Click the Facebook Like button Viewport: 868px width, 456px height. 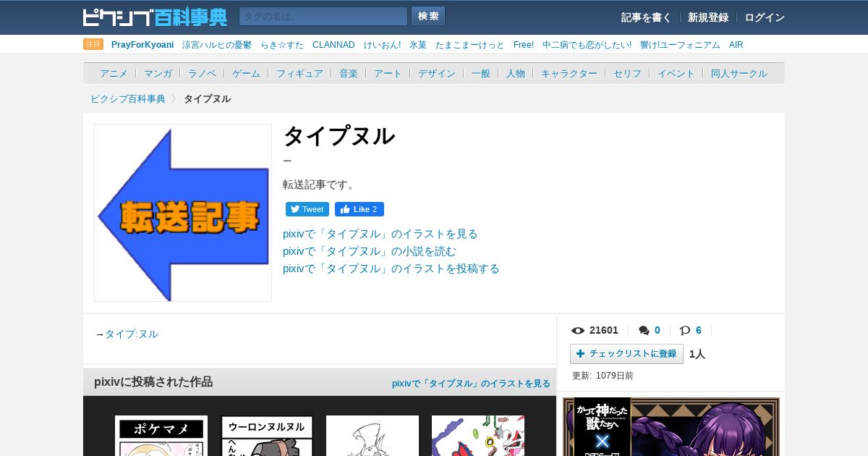359,209
